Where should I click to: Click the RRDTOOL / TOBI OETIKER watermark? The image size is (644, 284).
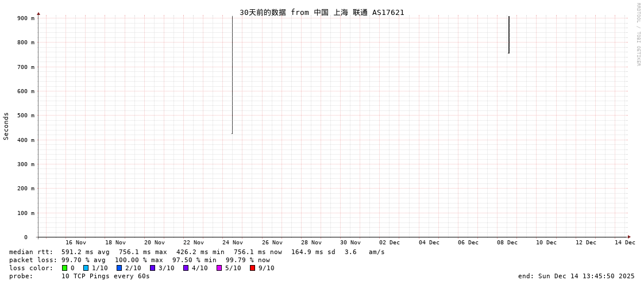tap(638, 34)
